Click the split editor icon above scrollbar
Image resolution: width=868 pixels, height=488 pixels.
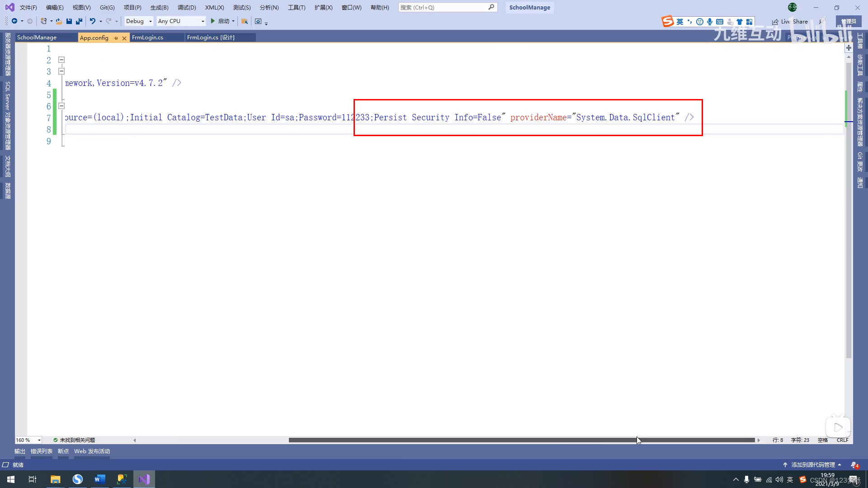click(849, 47)
